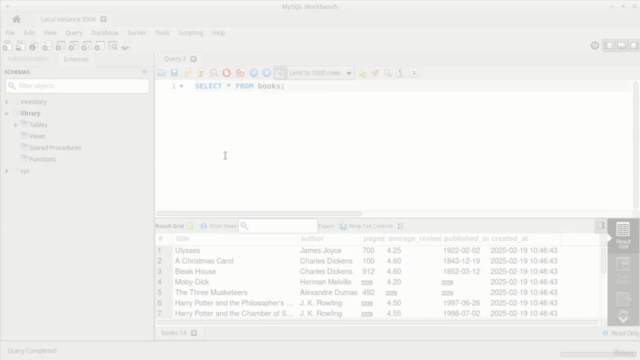Commit the current transaction

pyautogui.click(x=253, y=73)
